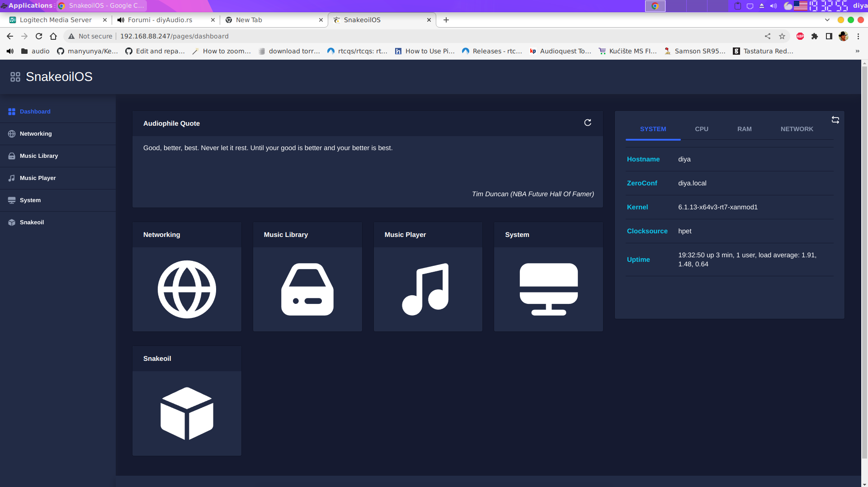Open the manyunya/Ke... bookmark
Viewport: 868px width, 487px height.
pos(87,51)
